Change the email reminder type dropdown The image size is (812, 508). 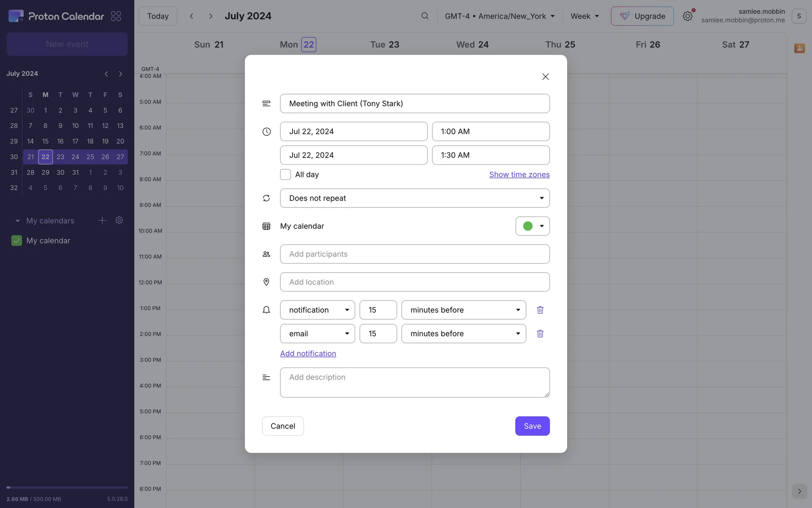(x=317, y=334)
